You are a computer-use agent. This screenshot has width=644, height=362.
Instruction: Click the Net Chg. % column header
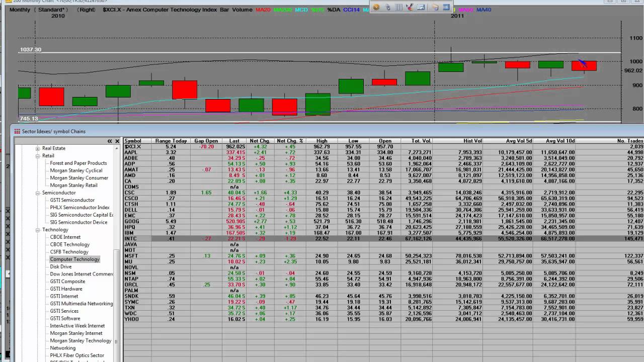[290, 141]
